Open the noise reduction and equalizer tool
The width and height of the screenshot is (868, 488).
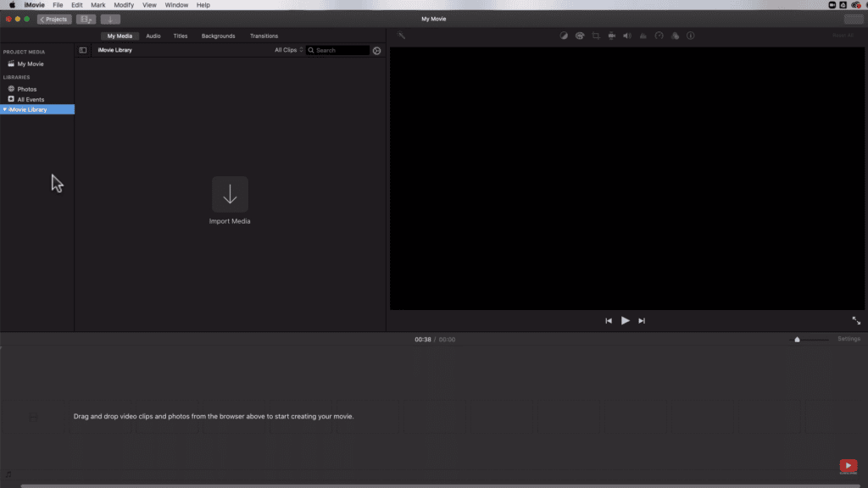[x=643, y=36]
